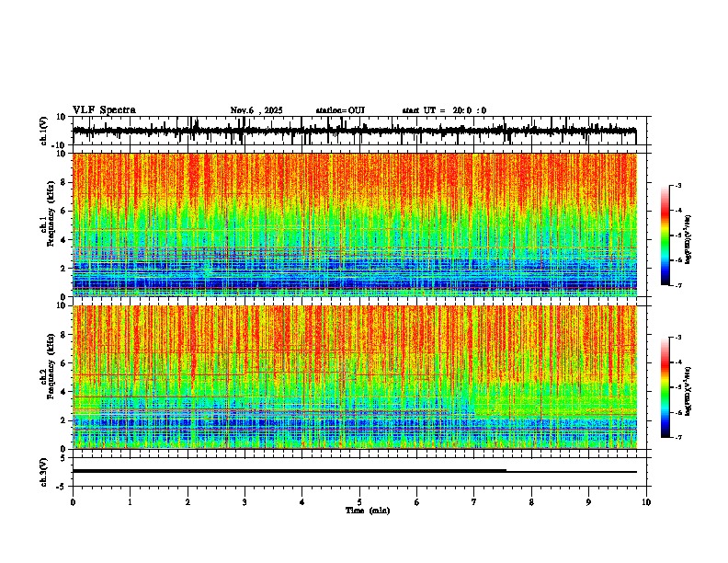Click the ch.1 color scale log(PSD) label
This screenshot has height=563, width=728.
pyautogui.click(x=688, y=240)
